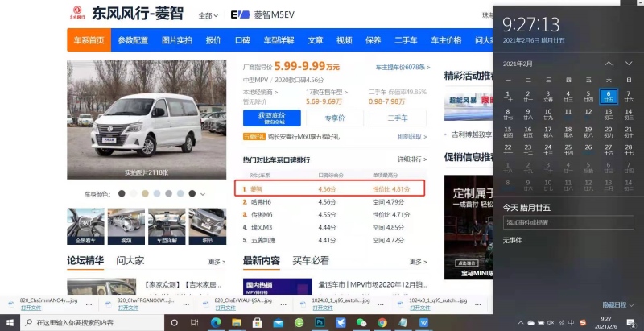Open the OneDrive cloud tray icon

[x=530, y=323]
